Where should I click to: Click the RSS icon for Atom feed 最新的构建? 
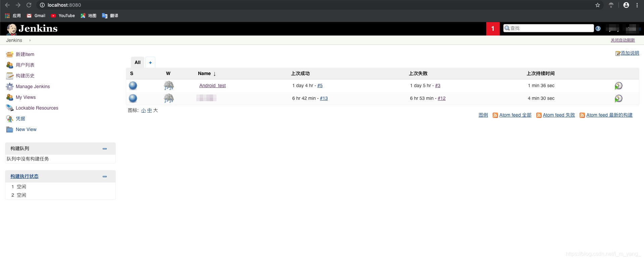582,115
